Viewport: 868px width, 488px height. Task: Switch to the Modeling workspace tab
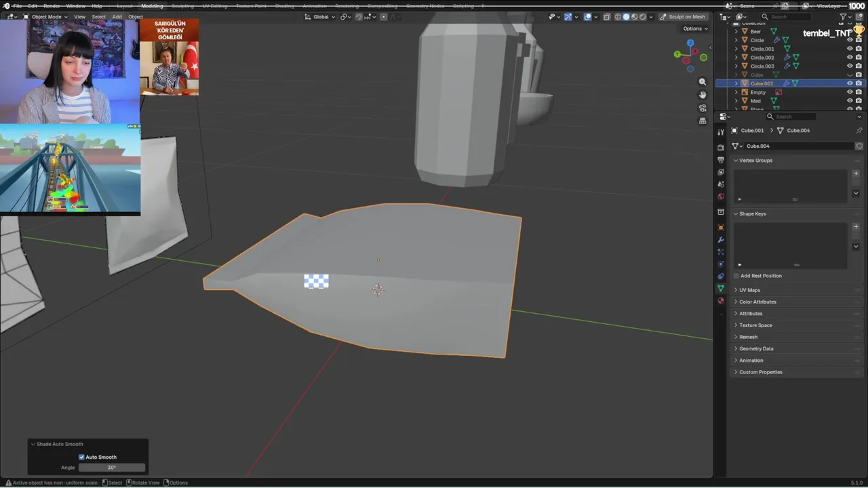point(152,6)
